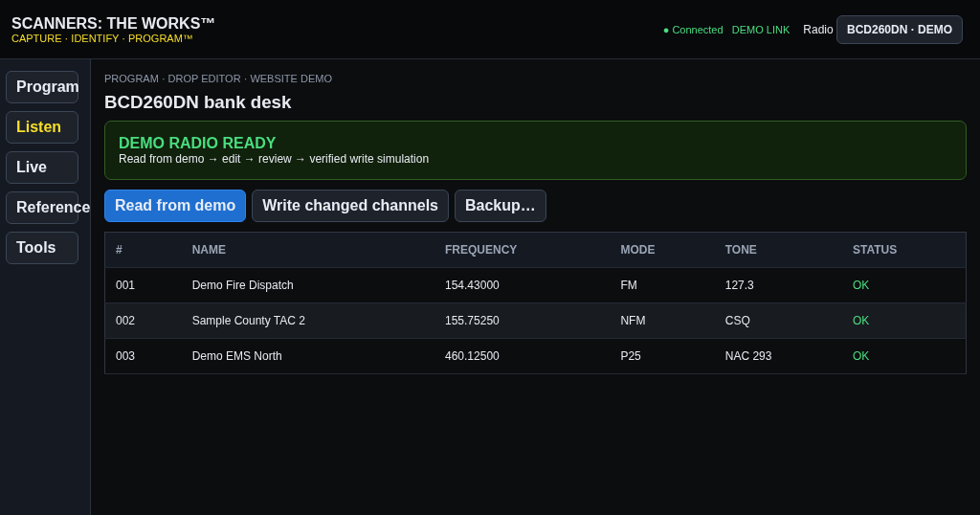This screenshot has width=980, height=515.
Task: Click the NAME column header
Action: pos(209,250)
